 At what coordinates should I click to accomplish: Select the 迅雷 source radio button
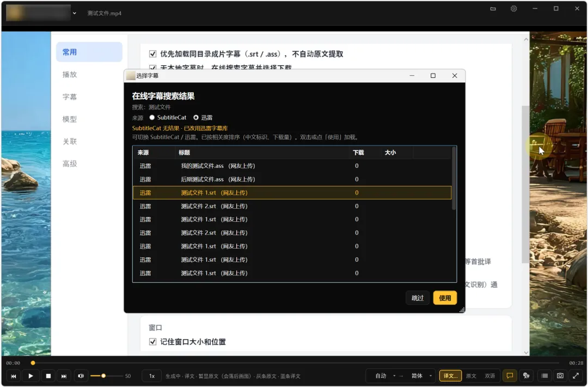(196, 118)
